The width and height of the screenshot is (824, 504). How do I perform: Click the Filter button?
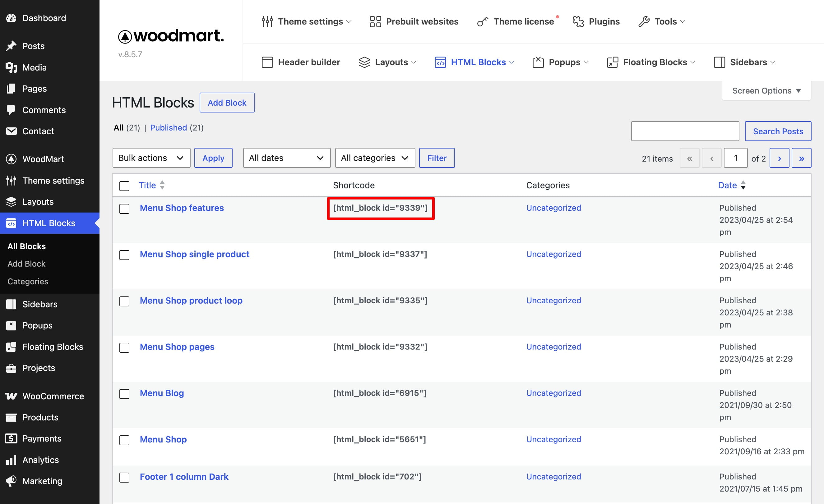pyautogui.click(x=437, y=158)
